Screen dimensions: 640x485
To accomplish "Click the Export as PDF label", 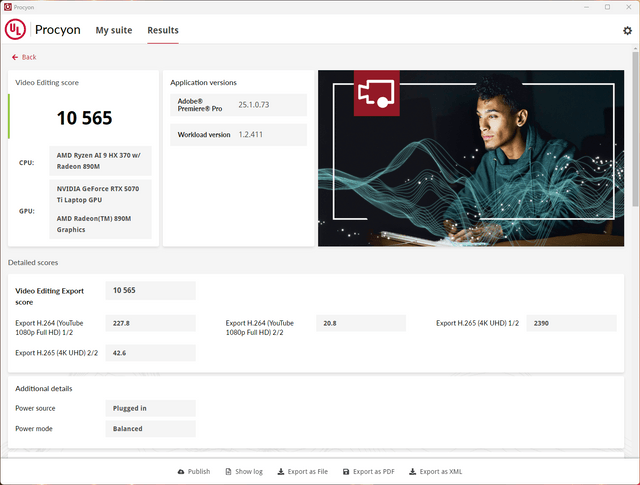I will point(374,472).
